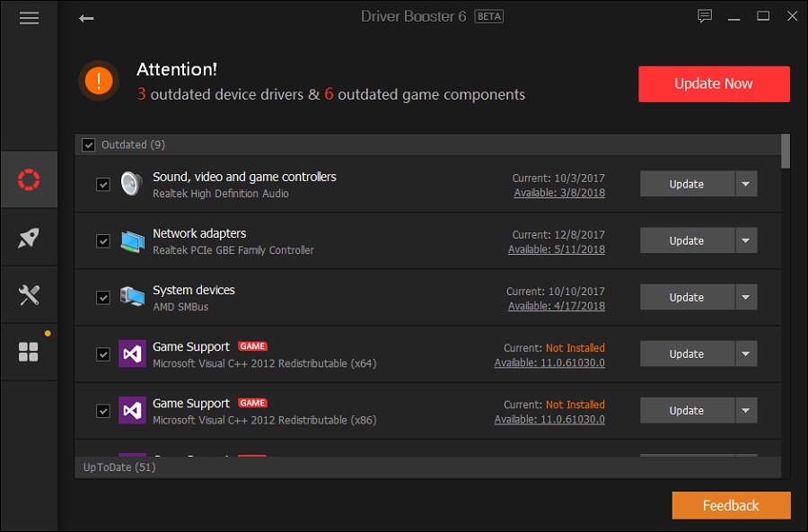Open the feedback message icon near title
This screenshot has width=808, height=532.
pyautogui.click(x=704, y=15)
